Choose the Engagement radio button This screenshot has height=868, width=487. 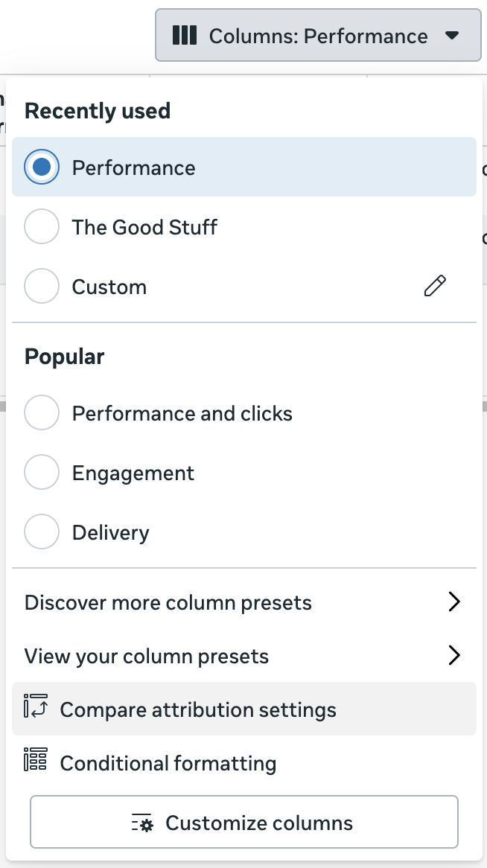(42, 473)
